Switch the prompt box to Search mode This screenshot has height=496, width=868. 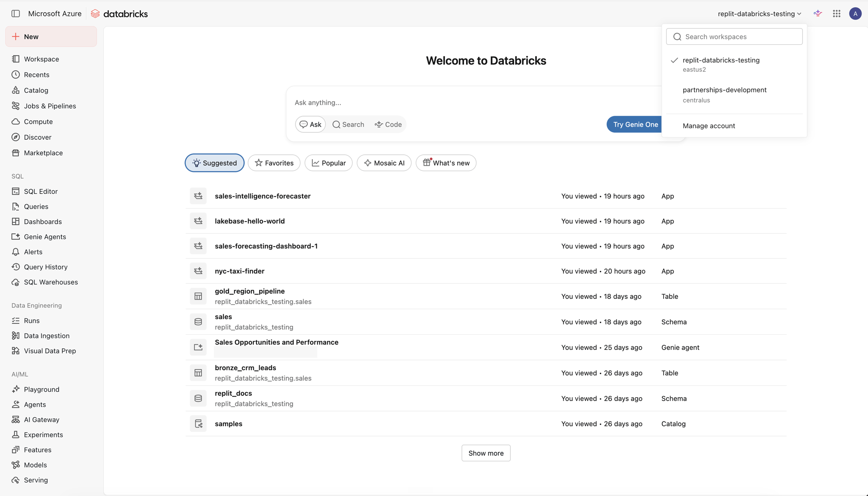(x=348, y=124)
